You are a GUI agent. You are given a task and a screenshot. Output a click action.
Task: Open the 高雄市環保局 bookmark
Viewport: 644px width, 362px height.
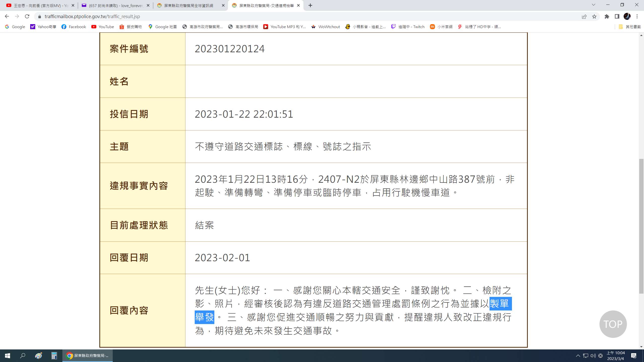point(243,27)
